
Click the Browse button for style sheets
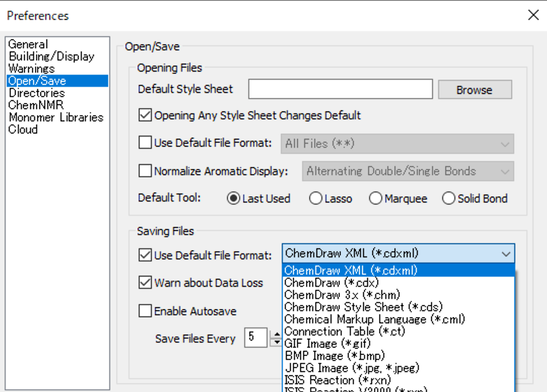(474, 89)
